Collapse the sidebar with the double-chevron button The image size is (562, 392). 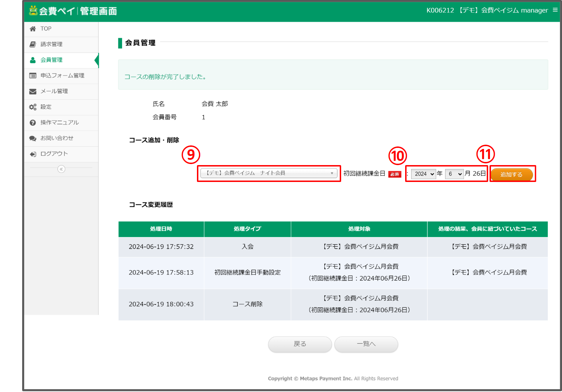coord(61,169)
